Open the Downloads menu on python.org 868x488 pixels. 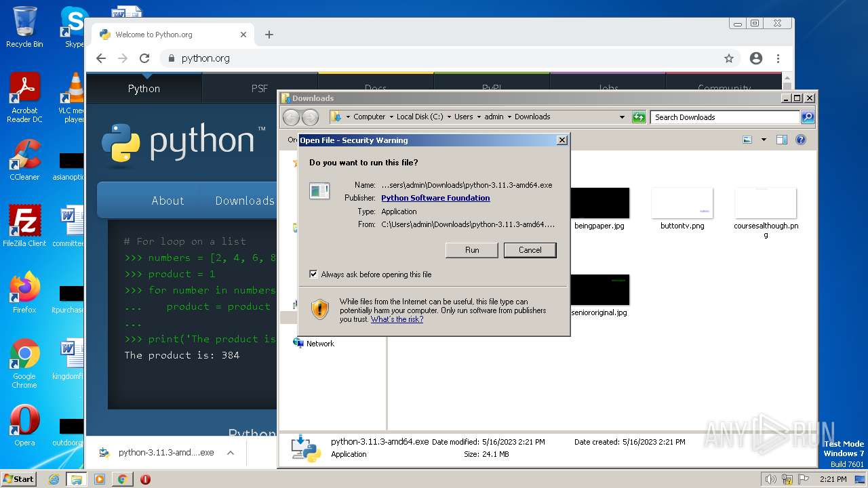245,201
